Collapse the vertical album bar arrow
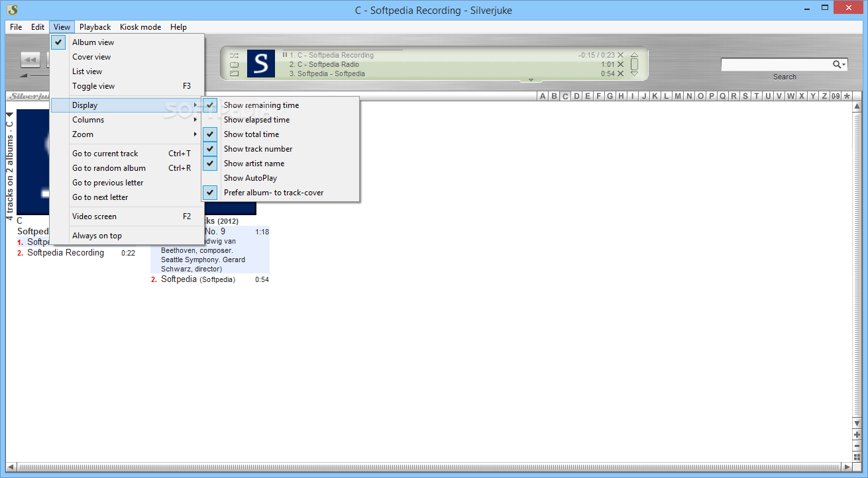The height and width of the screenshot is (478, 868). [9, 115]
